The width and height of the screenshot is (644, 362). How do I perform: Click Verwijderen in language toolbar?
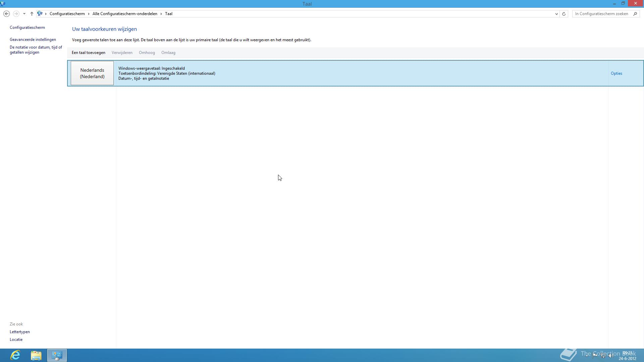pos(122,53)
